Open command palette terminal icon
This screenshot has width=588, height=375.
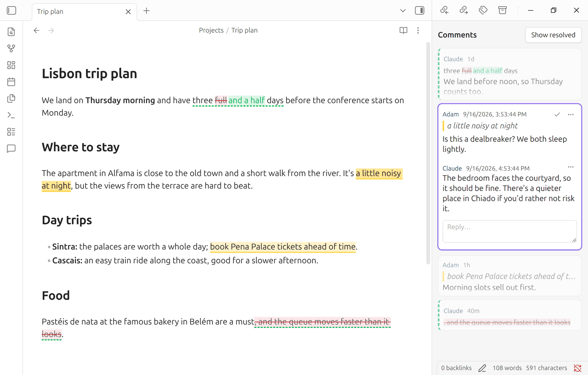(11, 115)
